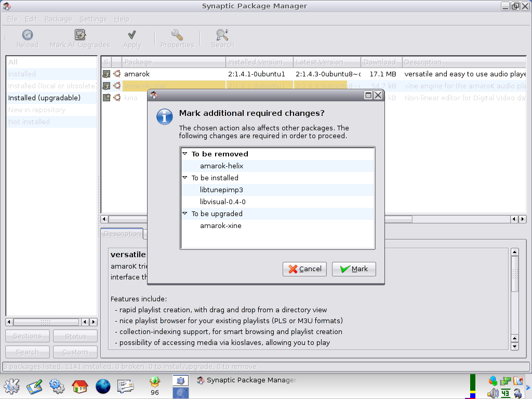This screenshot has width=532, height=399.
Task: Click the Ubuntu logo icon in the kino row
Action: (x=117, y=98)
